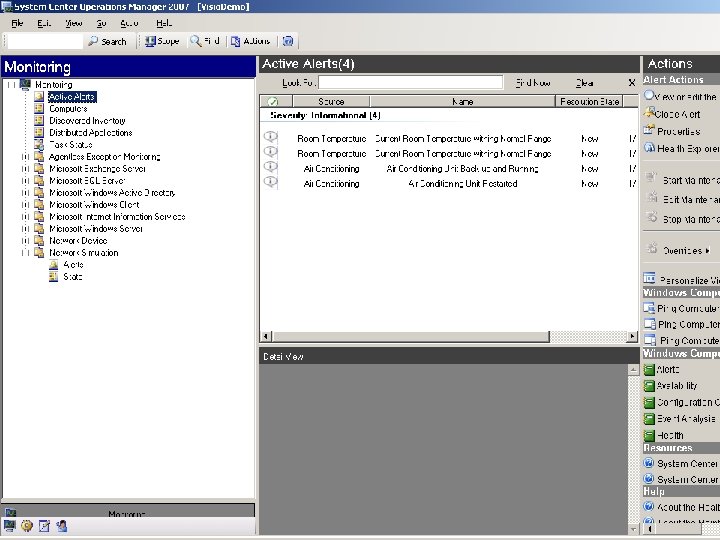Close the Look For search bar

[x=632, y=83]
